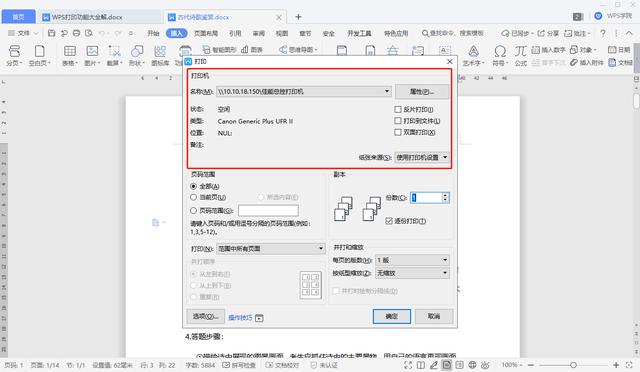Open the scale to paper (按纸型缩放) dropdown
640x372 pixels.
tap(412, 273)
